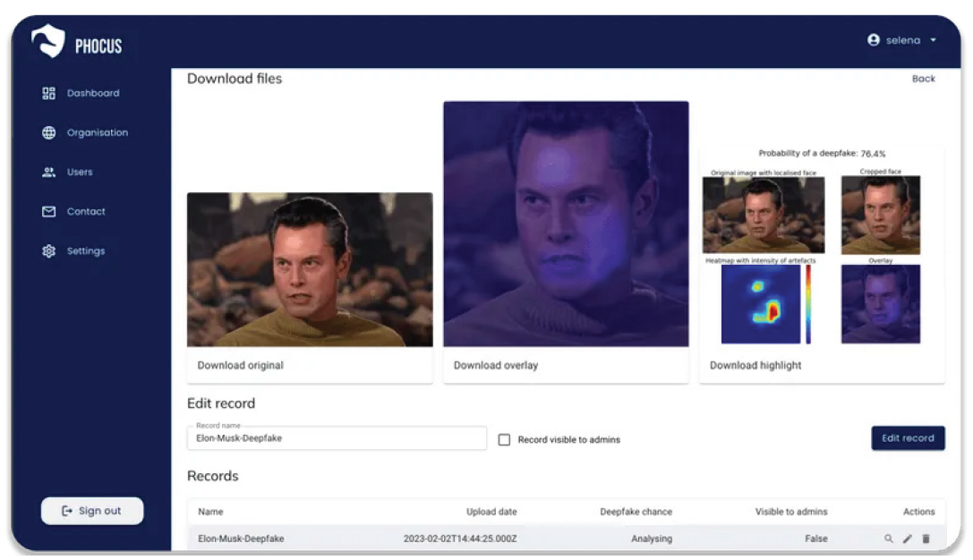Screen dimensions: 973x560
Task: Open the Dashboard grid icon
Action: [x=48, y=93]
